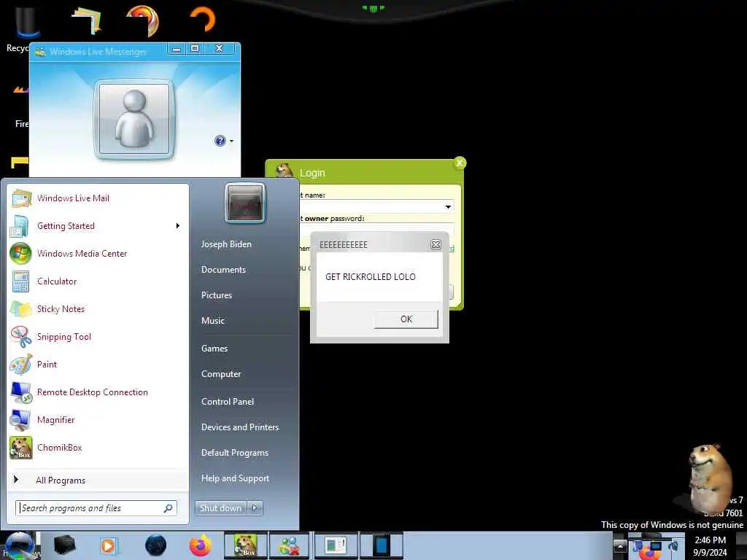The height and width of the screenshot is (560, 747).
Task: Click the window-with-alert taskbar button
Action: pos(336,545)
